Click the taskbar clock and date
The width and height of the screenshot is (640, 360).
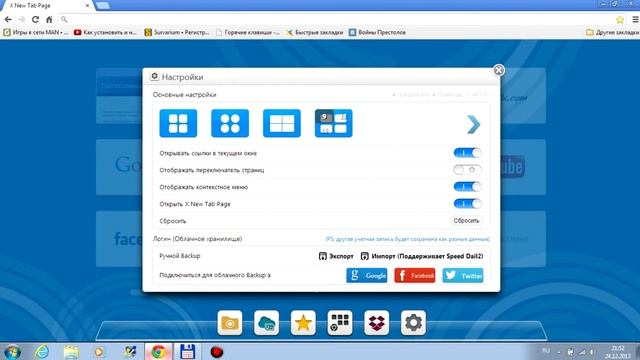click(618, 352)
